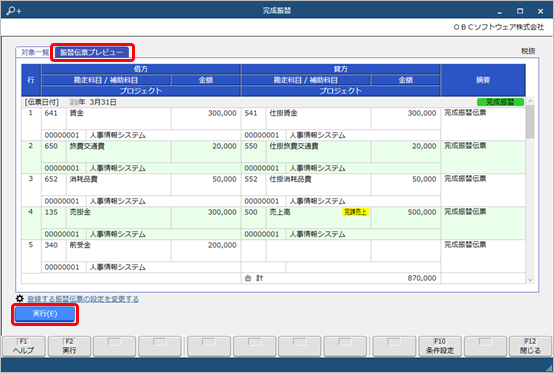Image resolution: width=554 pixels, height=373 pixels.
Task: Click the scroll up arrow of the table
Action: coord(530,101)
